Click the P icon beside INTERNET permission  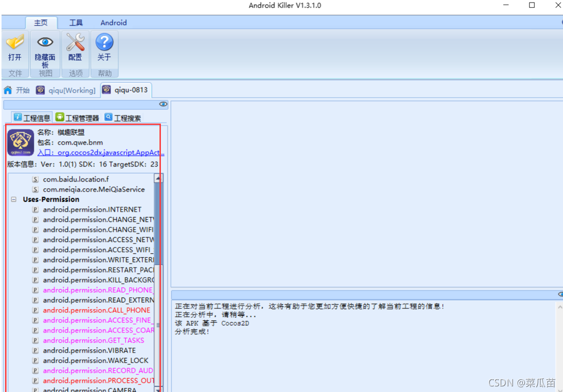coord(35,209)
